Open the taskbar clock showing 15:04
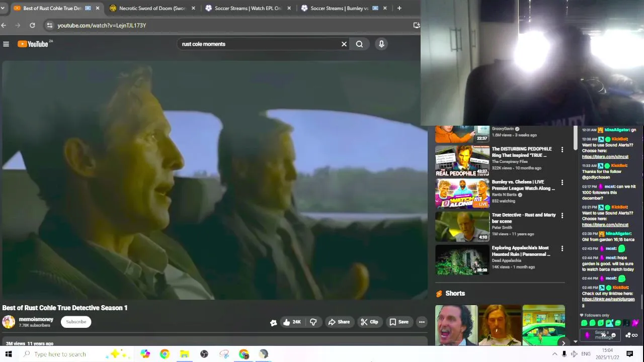 607,354
